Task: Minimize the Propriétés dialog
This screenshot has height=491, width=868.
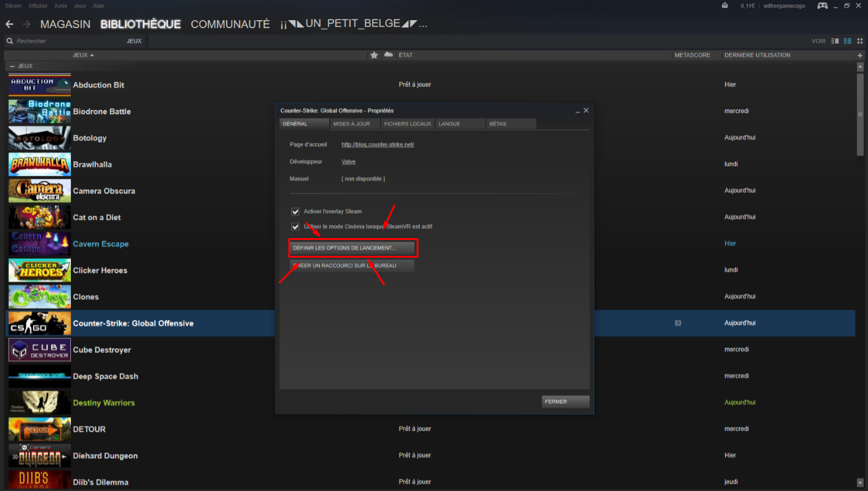Action: coord(578,111)
